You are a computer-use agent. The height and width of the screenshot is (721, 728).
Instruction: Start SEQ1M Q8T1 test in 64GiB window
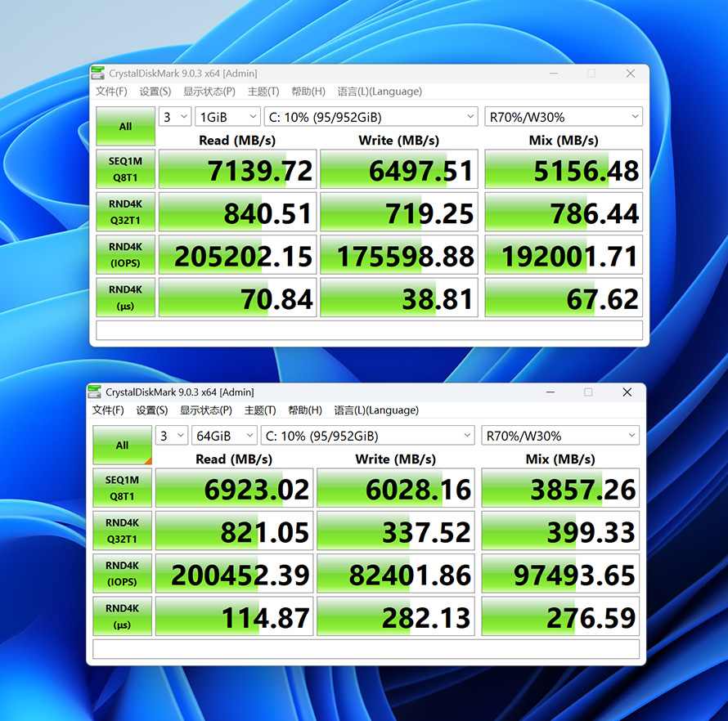(122, 488)
